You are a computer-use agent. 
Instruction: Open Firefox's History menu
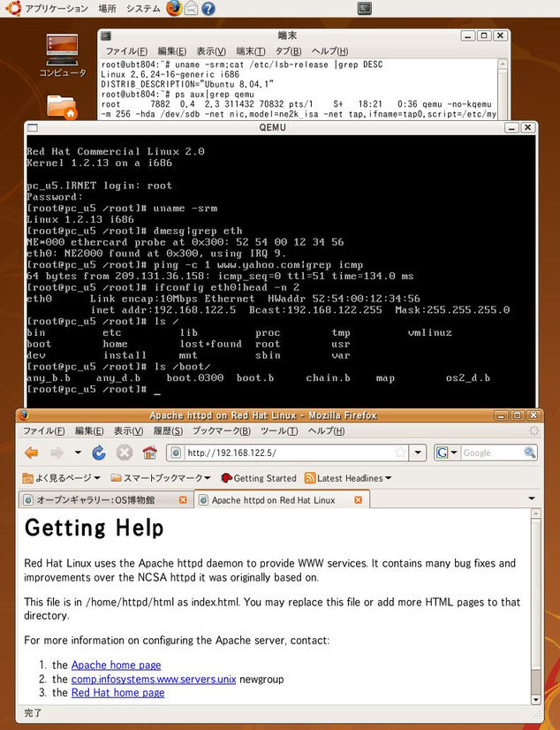(168, 431)
